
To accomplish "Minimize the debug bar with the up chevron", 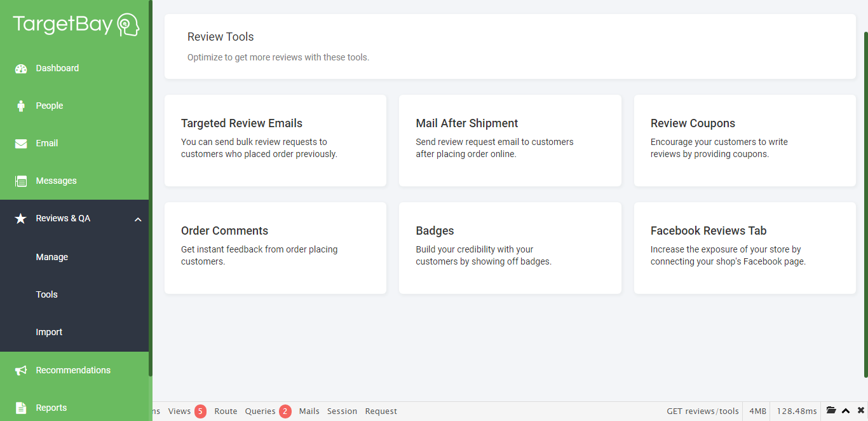I will click(x=845, y=411).
